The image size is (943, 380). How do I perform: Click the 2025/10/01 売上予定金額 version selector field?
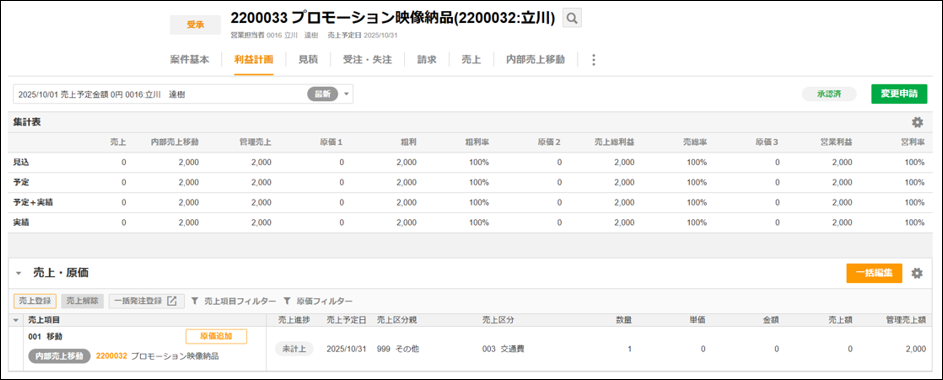[x=183, y=94]
